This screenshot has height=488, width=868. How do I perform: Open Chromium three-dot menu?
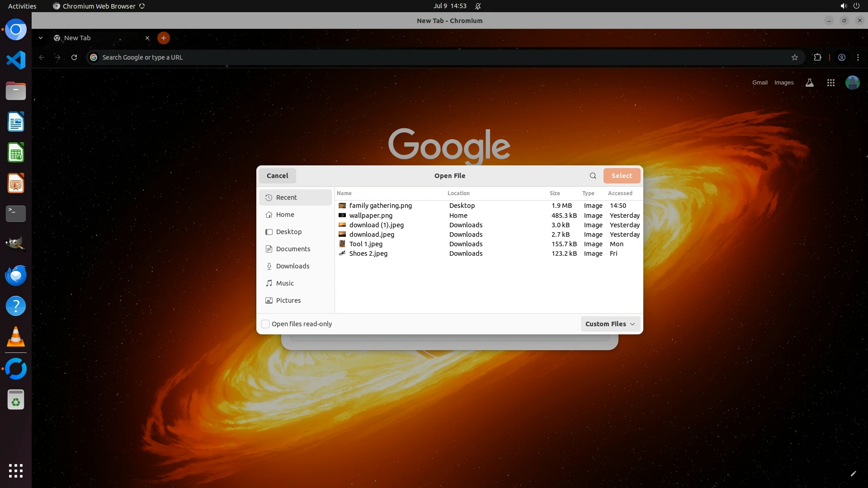pyautogui.click(x=858, y=57)
